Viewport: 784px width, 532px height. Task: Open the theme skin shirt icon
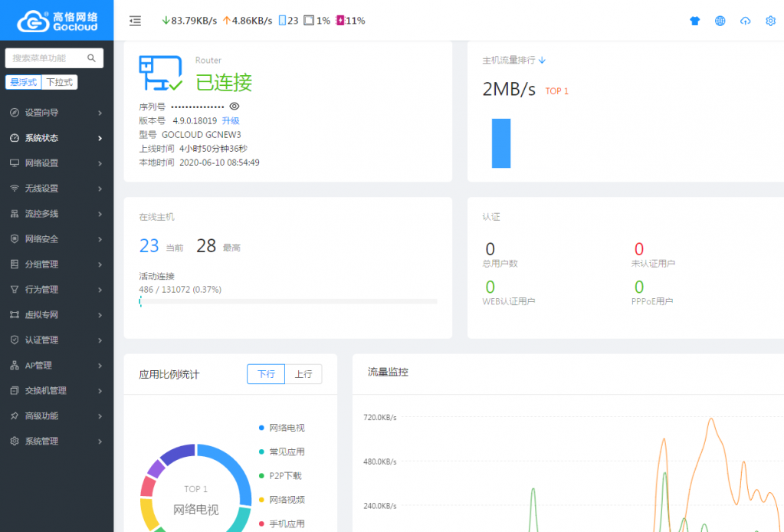click(x=694, y=21)
